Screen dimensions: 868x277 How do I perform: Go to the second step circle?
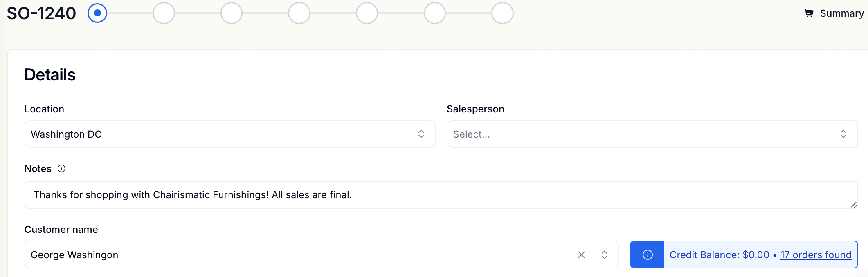(x=164, y=13)
